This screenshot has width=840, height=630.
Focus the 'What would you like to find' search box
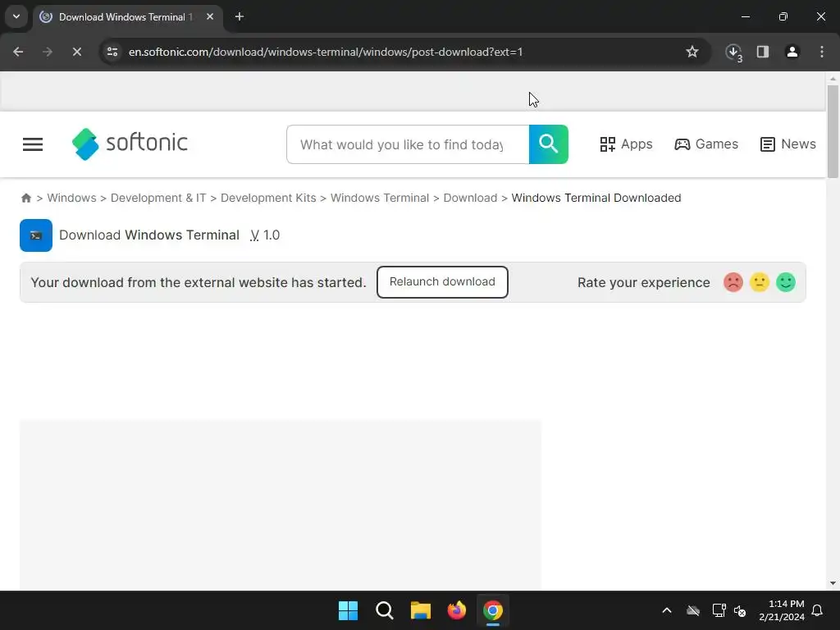click(408, 144)
